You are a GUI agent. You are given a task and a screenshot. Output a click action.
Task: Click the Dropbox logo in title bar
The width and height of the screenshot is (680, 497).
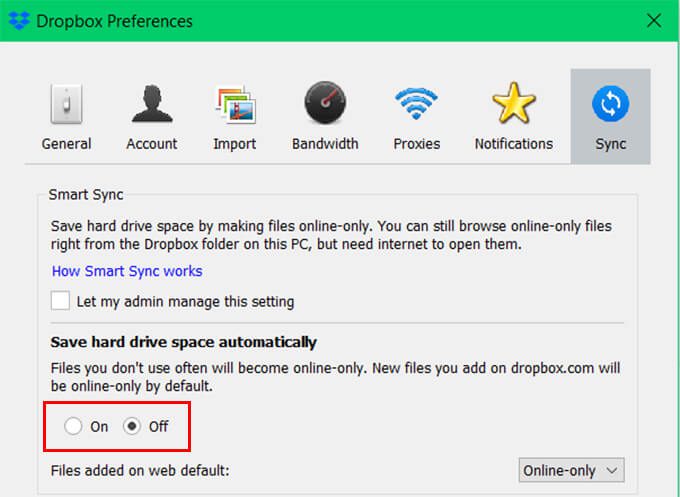tap(19, 20)
